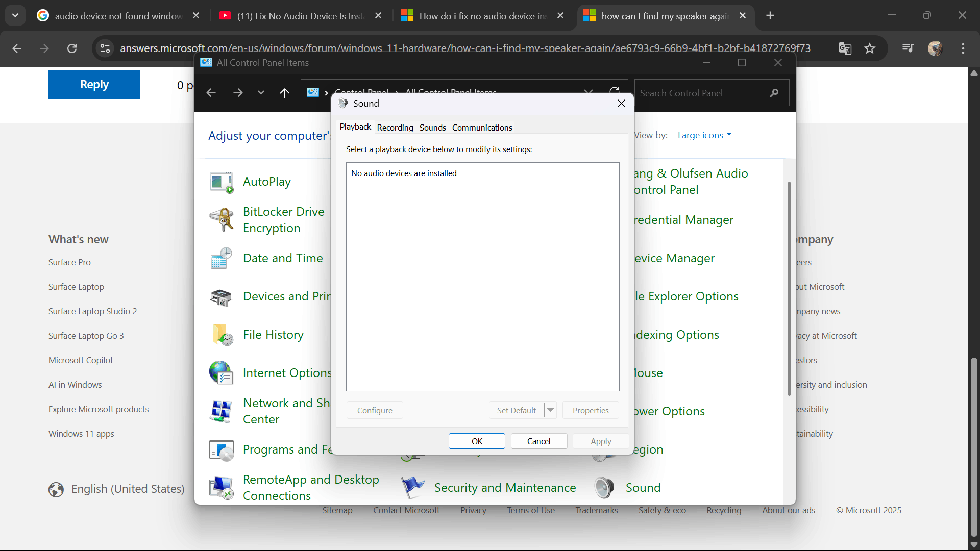Switch to the Recording tab
This screenshot has height=551, width=980.
395,128
